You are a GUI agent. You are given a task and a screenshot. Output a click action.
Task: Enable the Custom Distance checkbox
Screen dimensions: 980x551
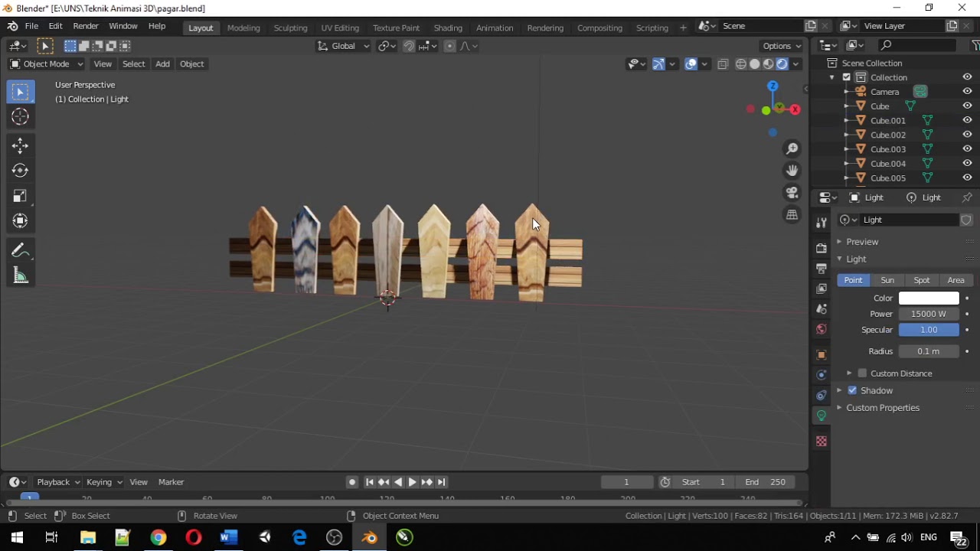863,373
